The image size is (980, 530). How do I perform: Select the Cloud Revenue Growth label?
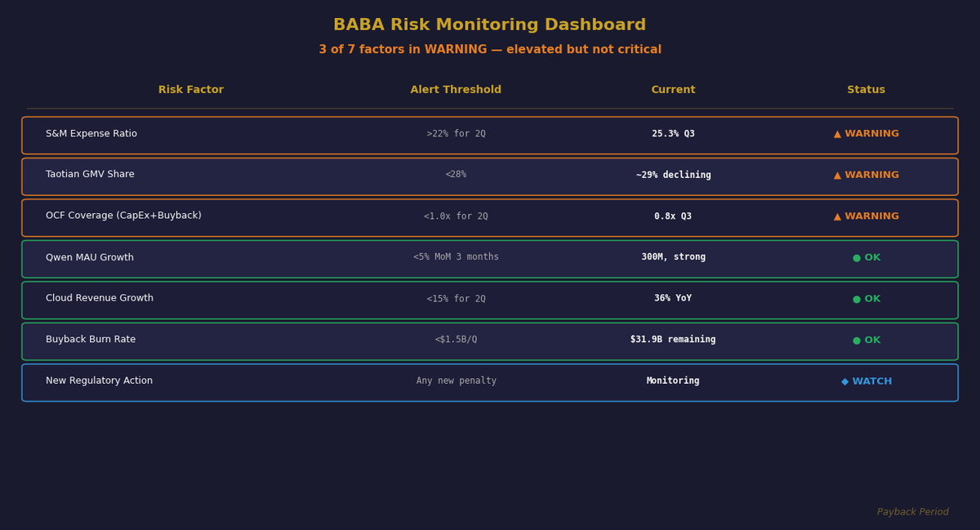pos(100,299)
